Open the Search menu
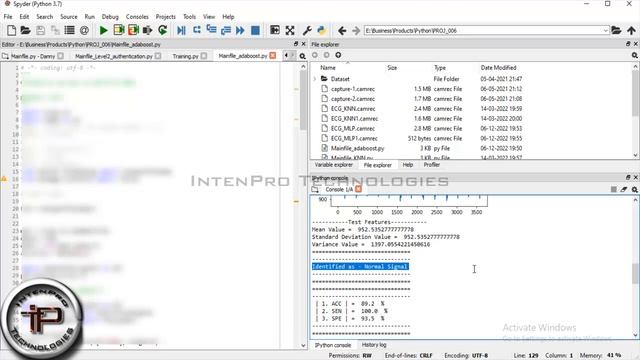This screenshot has width=640, height=360. (44, 17)
